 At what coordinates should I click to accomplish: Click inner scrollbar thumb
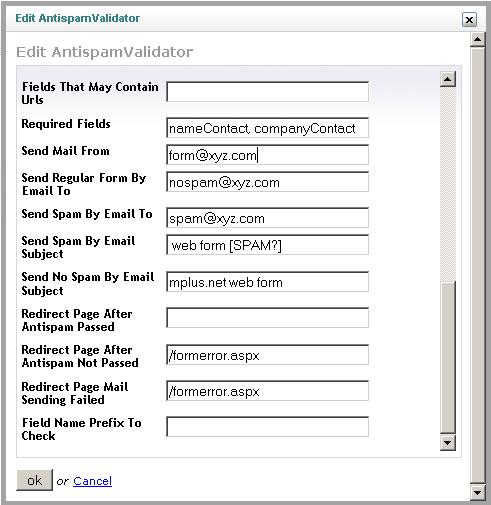447,357
